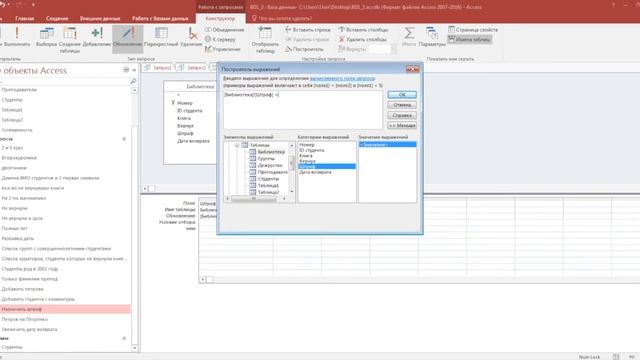Confirm the expression with OK
Image resolution: width=640 pixels, height=360 pixels.
[402, 95]
